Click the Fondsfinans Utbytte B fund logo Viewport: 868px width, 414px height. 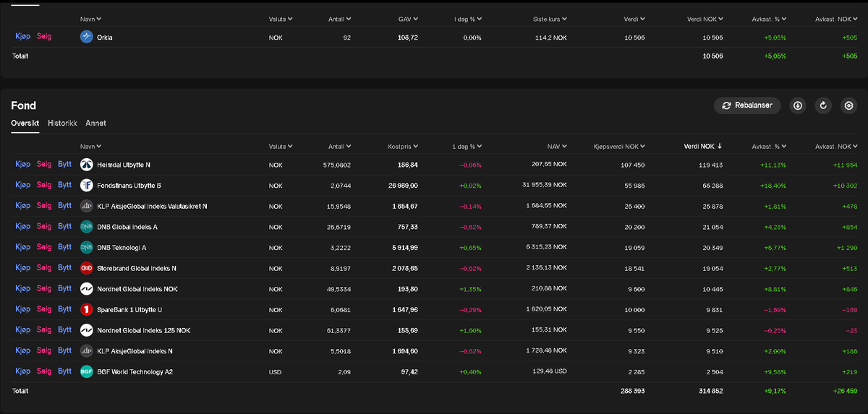87,186
